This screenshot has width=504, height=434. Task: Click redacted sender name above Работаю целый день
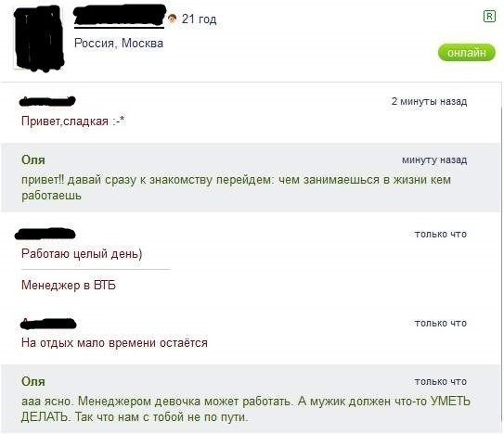coord(45,234)
